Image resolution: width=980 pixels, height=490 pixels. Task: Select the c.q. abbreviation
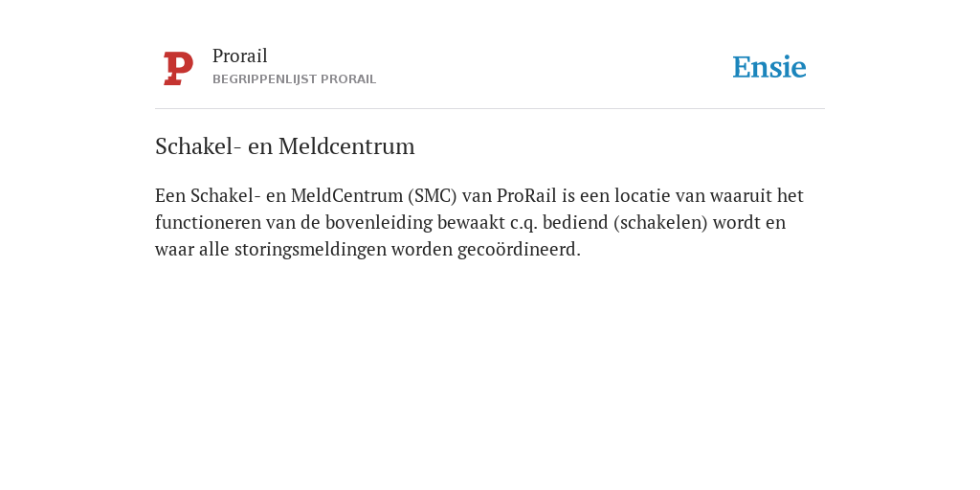point(523,223)
